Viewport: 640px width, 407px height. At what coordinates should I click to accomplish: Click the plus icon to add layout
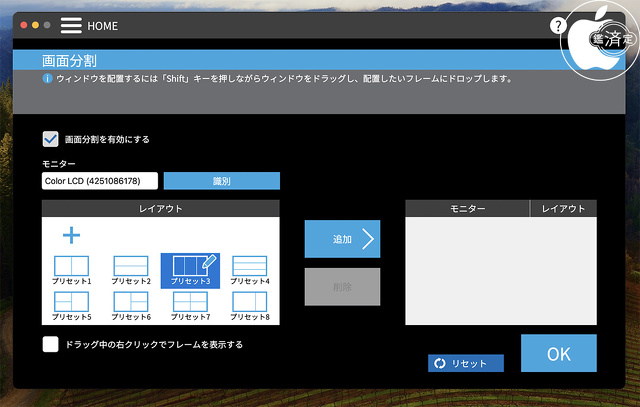(72, 236)
